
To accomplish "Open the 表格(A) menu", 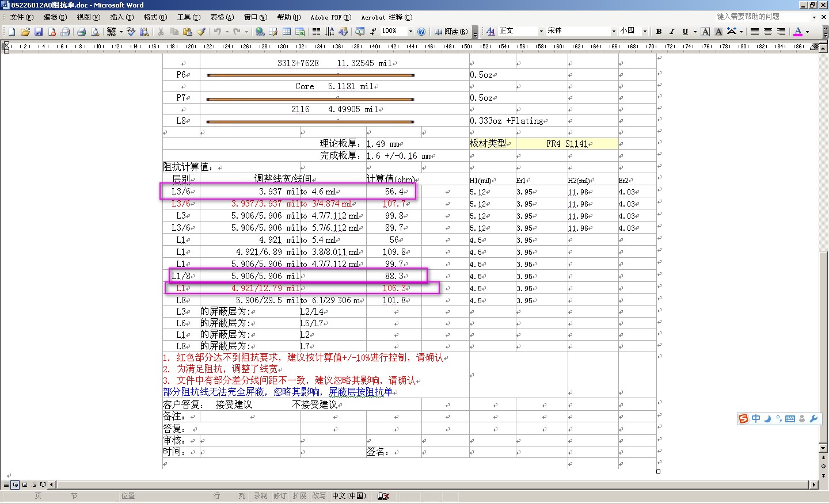I will (x=222, y=17).
